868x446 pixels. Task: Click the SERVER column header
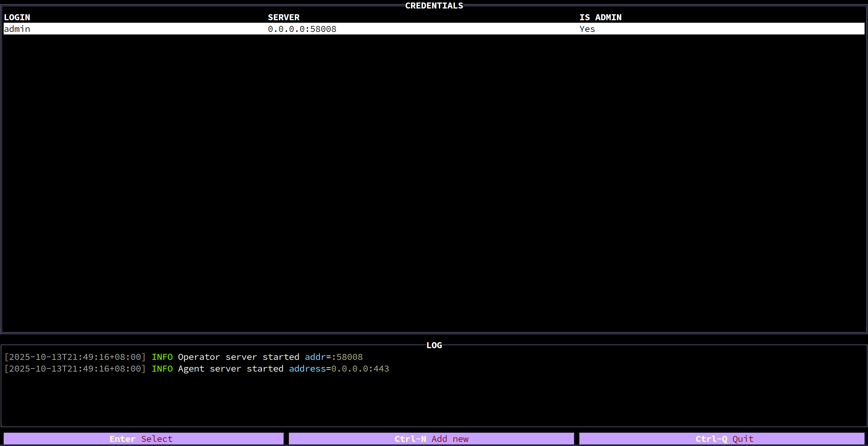[x=283, y=17]
